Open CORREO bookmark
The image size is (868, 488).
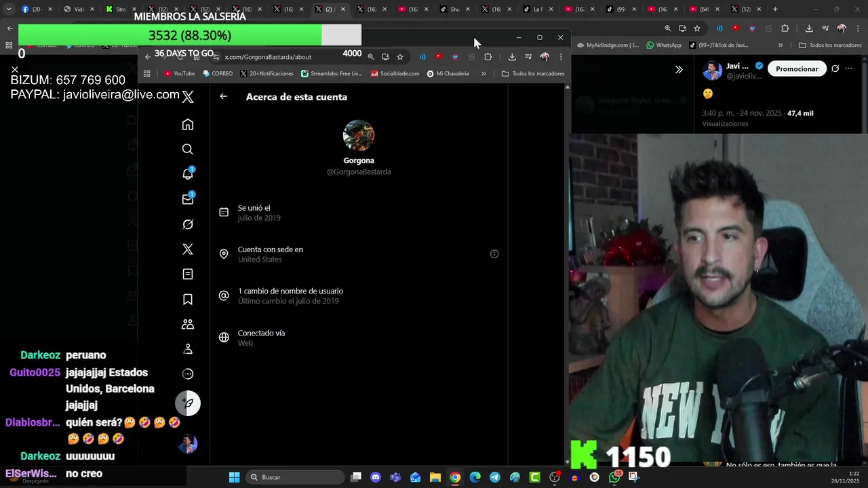(x=218, y=73)
